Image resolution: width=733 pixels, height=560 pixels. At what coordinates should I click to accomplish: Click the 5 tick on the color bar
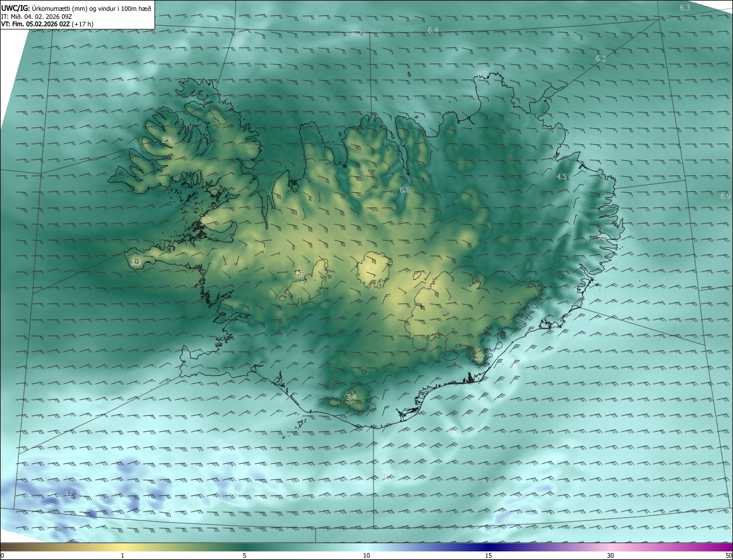245,555
